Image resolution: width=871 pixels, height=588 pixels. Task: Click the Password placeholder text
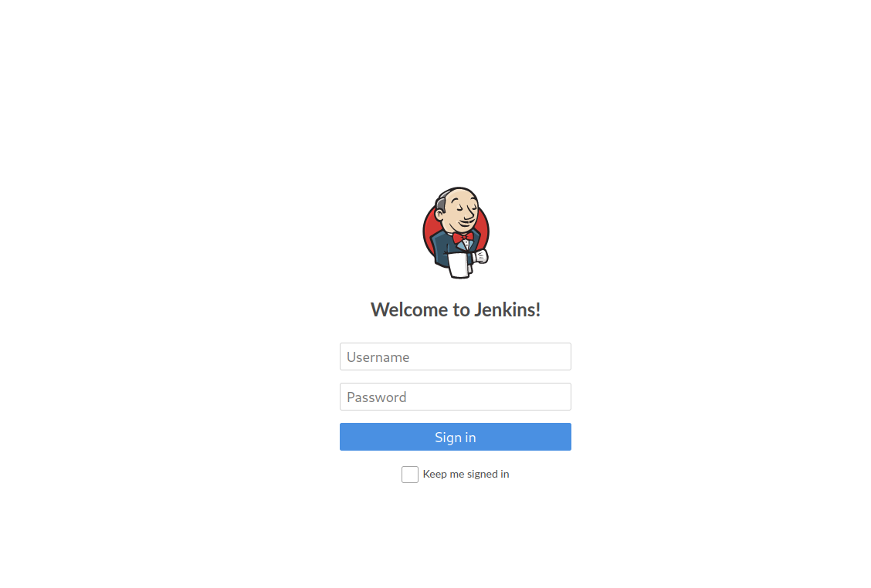point(377,397)
